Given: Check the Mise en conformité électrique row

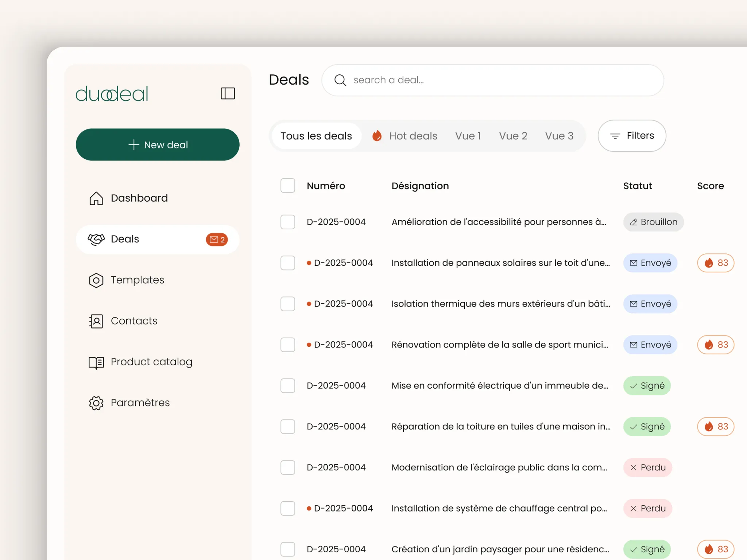Looking at the screenshot, I should tap(288, 386).
